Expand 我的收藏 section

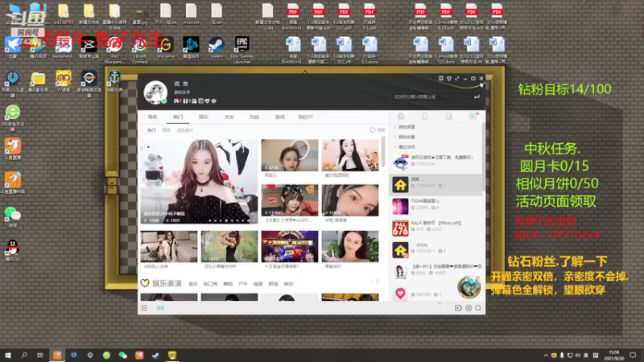pos(405,137)
